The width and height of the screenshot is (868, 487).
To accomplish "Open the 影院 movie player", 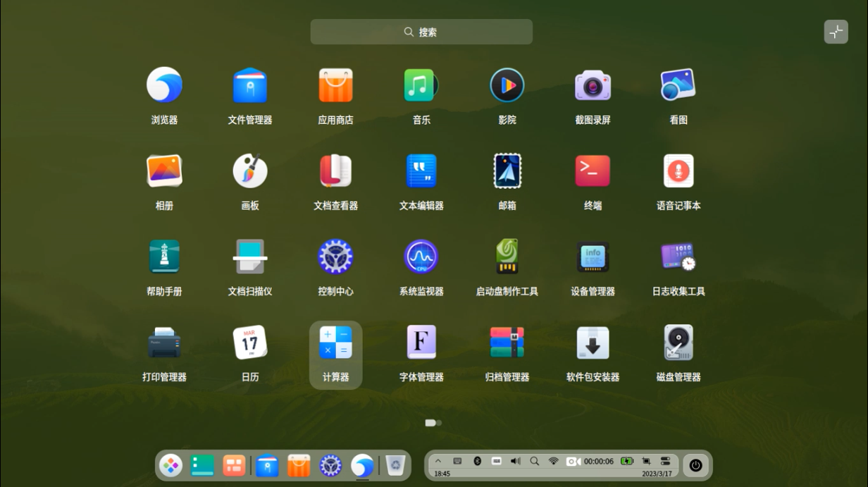I will click(507, 85).
